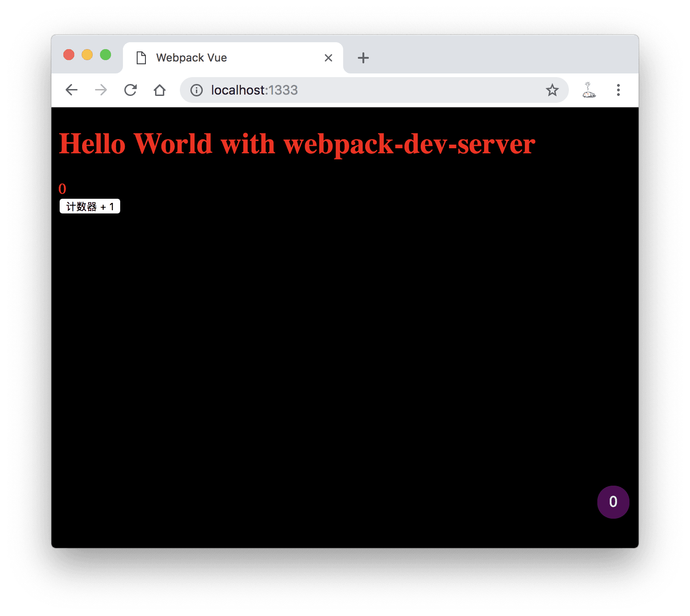Click the back navigation arrow

[x=72, y=90]
